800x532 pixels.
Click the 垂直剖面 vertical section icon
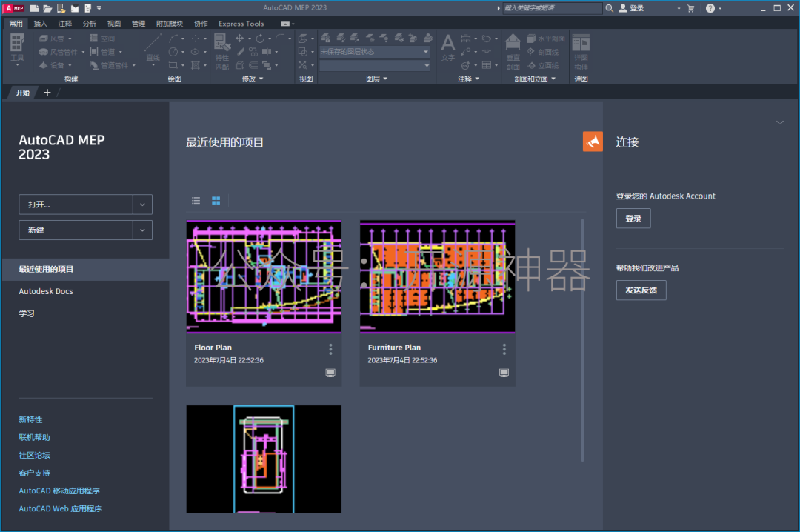pos(513,51)
